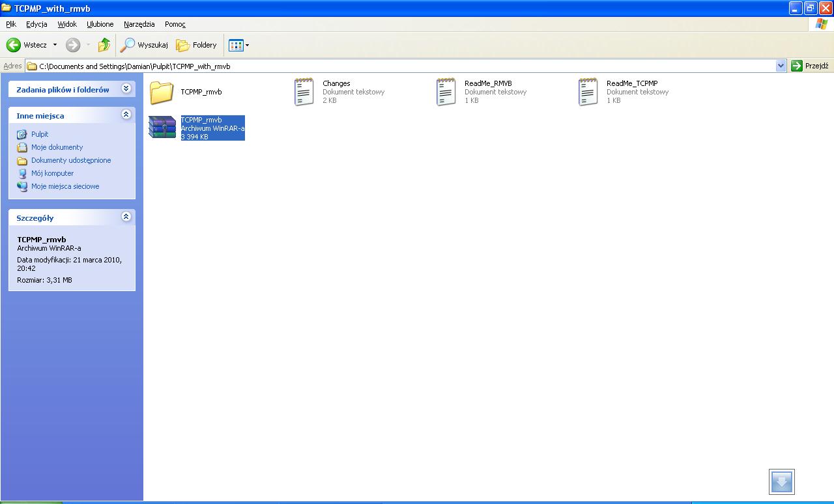834x504 pixels.
Task: Click the Changes file name
Action: 336,83
